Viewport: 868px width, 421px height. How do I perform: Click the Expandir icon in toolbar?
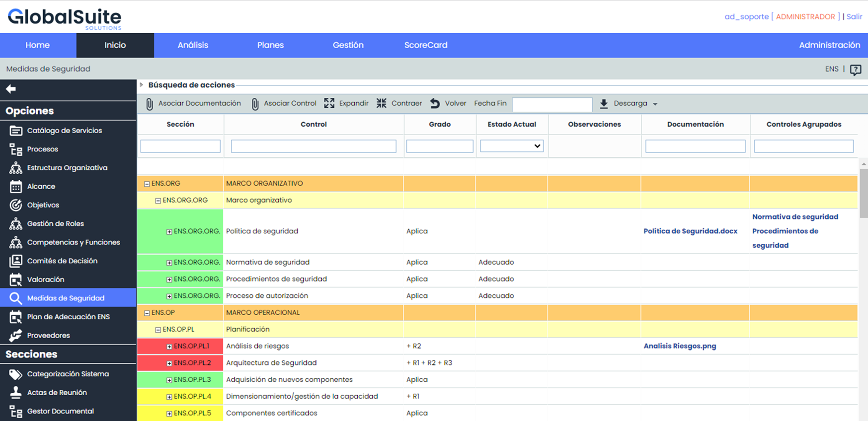[329, 103]
